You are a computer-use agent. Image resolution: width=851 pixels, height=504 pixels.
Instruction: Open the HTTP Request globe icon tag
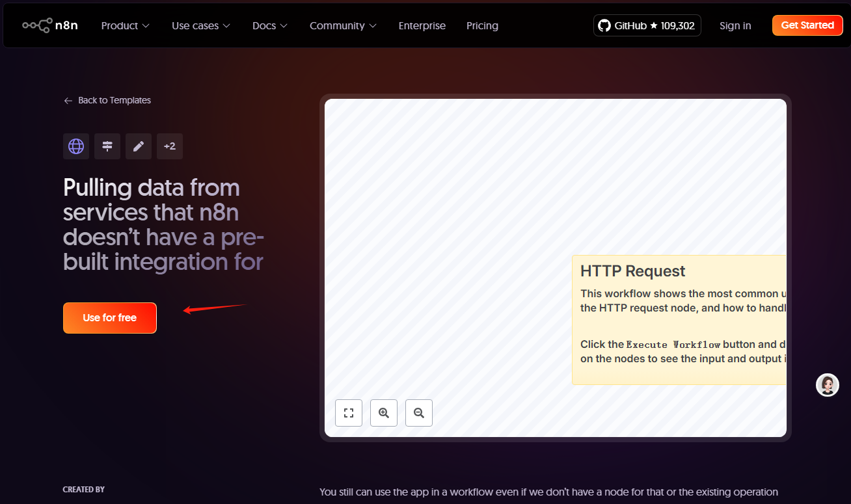76,146
